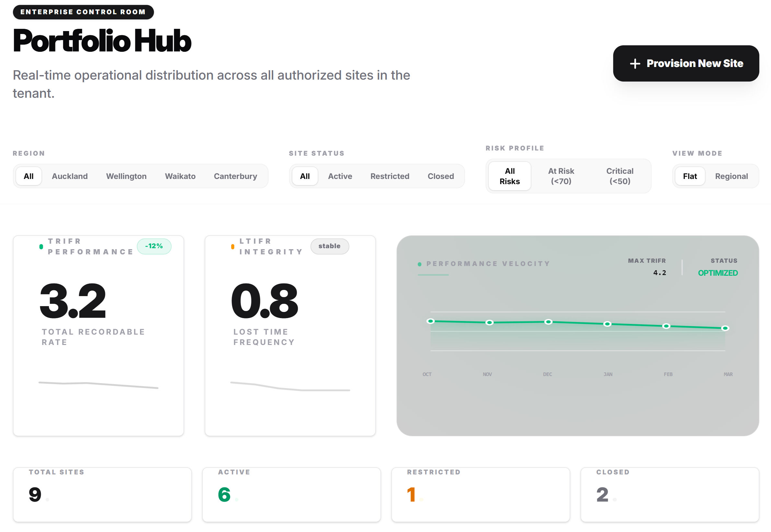Filter by Closed site status

tap(440, 176)
